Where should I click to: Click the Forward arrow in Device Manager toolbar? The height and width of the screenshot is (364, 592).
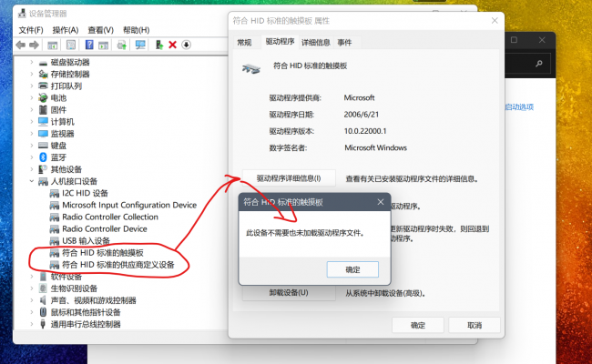pyautogui.click(x=34, y=45)
